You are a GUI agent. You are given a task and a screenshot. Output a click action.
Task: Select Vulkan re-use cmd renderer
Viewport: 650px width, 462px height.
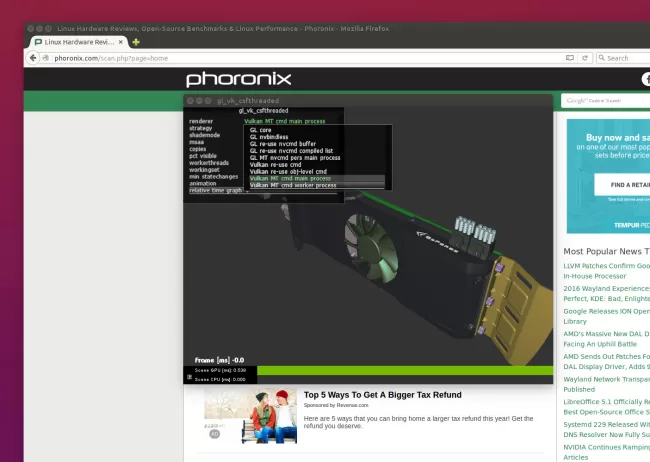[x=276, y=165]
